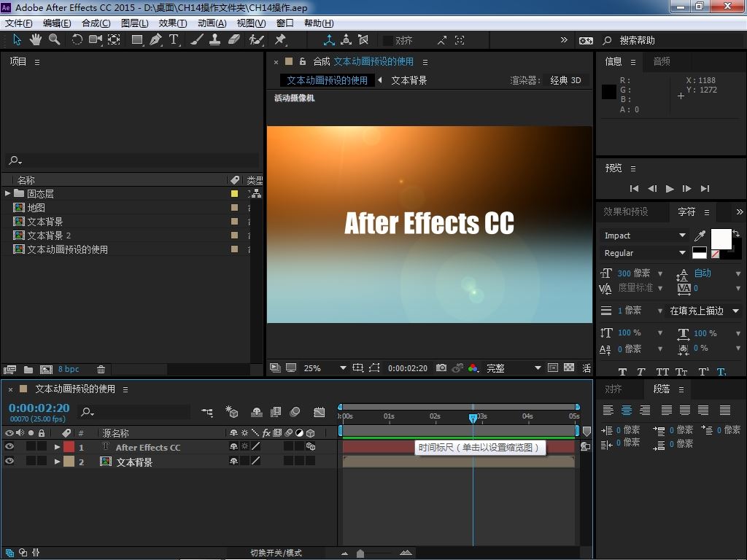Hide the 文本背景 layer in timeline
Image resolution: width=747 pixels, height=560 pixels.
(9, 461)
